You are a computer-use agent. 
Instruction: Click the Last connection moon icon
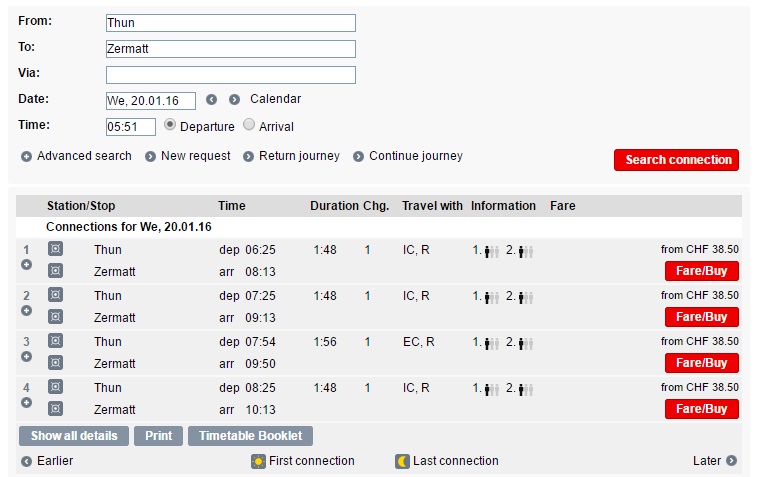click(x=402, y=461)
